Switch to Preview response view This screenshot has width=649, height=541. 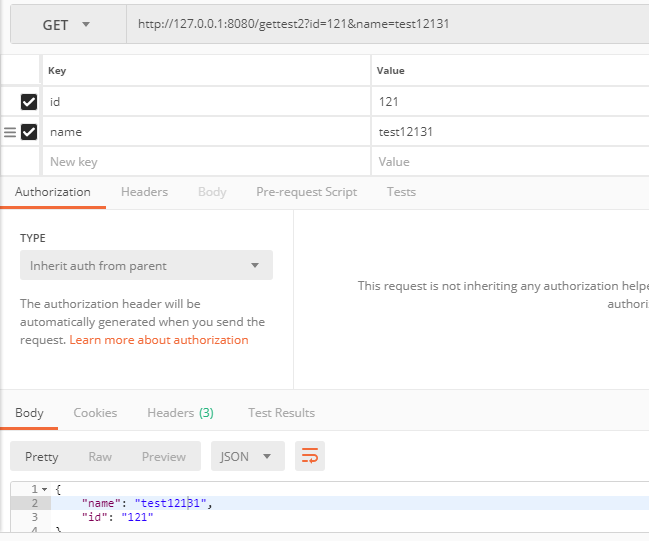[164, 457]
